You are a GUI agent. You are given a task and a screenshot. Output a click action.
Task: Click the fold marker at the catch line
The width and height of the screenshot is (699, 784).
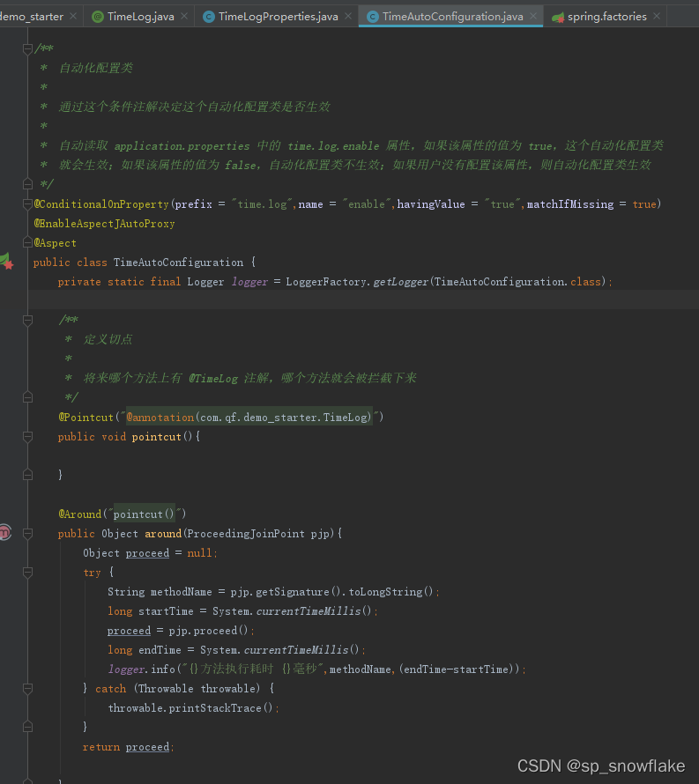pyautogui.click(x=27, y=689)
